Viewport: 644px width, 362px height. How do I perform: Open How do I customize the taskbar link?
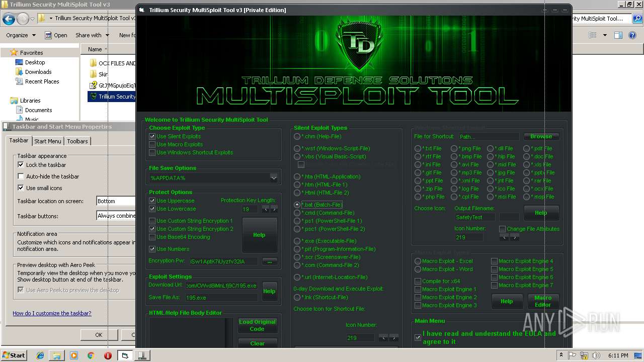pyautogui.click(x=52, y=313)
